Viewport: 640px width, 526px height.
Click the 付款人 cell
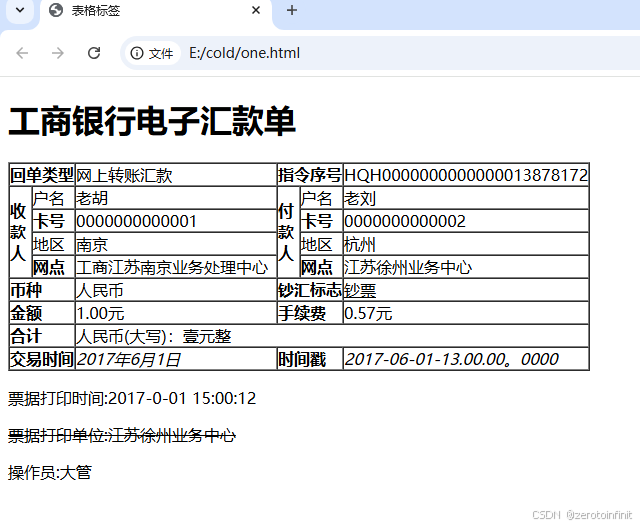coord(289,233)
